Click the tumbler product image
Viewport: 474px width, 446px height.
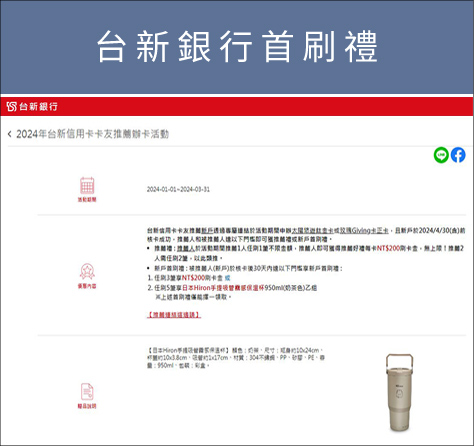[x=400, y=392]
